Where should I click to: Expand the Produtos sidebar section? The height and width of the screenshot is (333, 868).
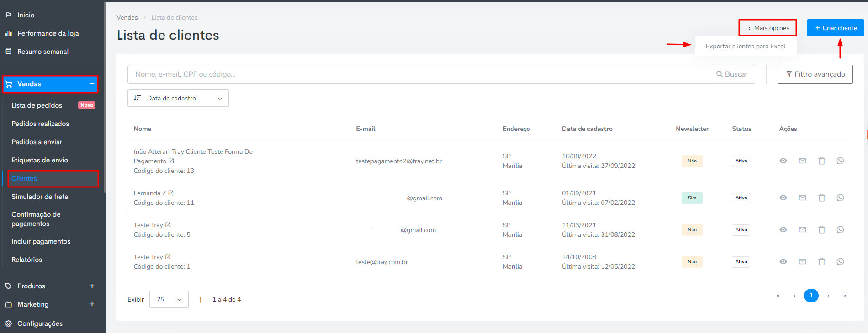coord(92,286)
